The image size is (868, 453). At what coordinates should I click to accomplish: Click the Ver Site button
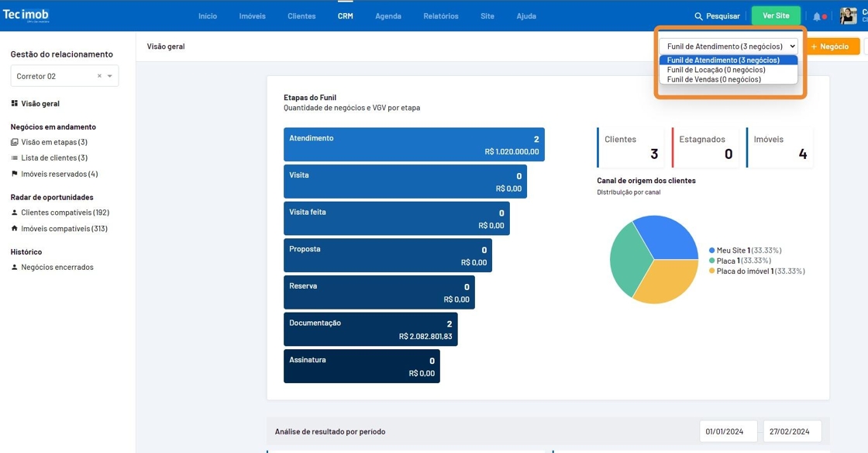(775, 16)
